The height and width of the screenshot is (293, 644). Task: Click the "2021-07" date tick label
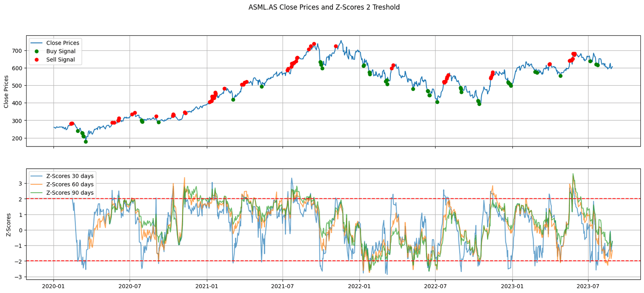283,286
